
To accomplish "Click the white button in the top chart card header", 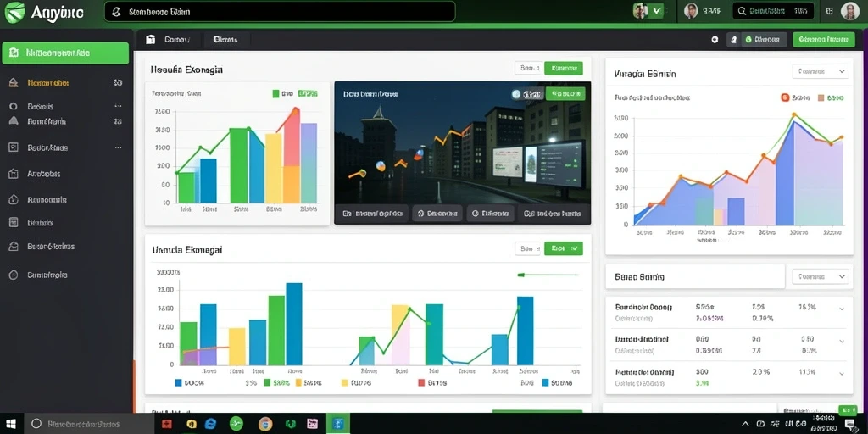I will (528, 68).
